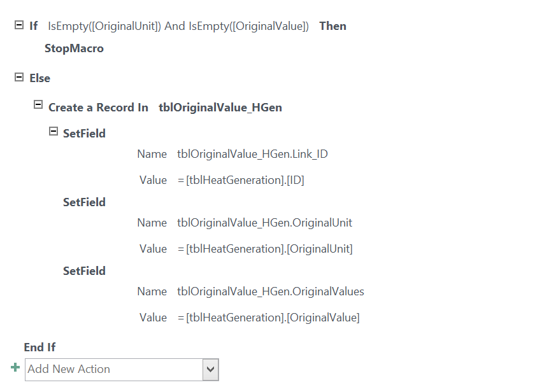Click the tblOriginalValue_HGen.OriginalUnit name field
Screen dimensions: 535x392
(264, 223)
